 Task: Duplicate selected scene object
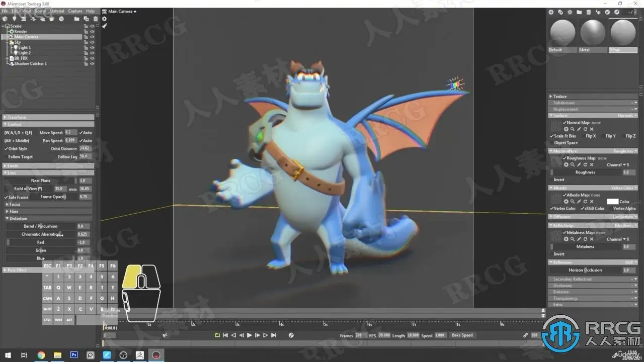click(x=86, y=19)
